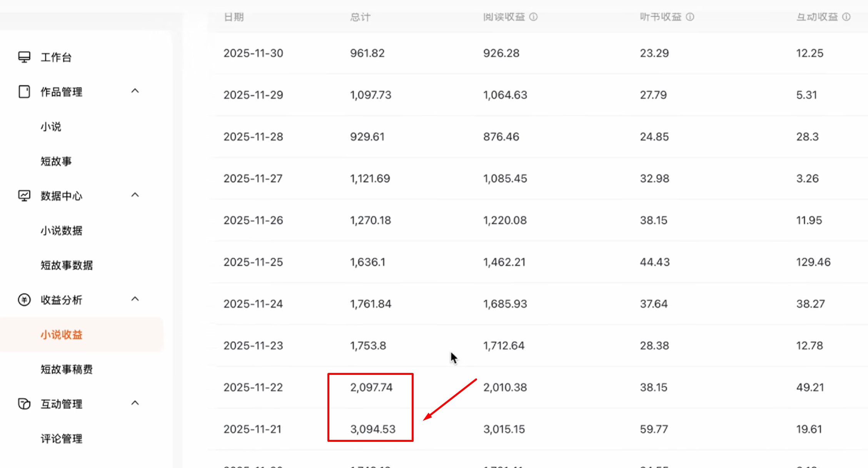Open 小说 under 作品管理

click(x=51, y=127)
